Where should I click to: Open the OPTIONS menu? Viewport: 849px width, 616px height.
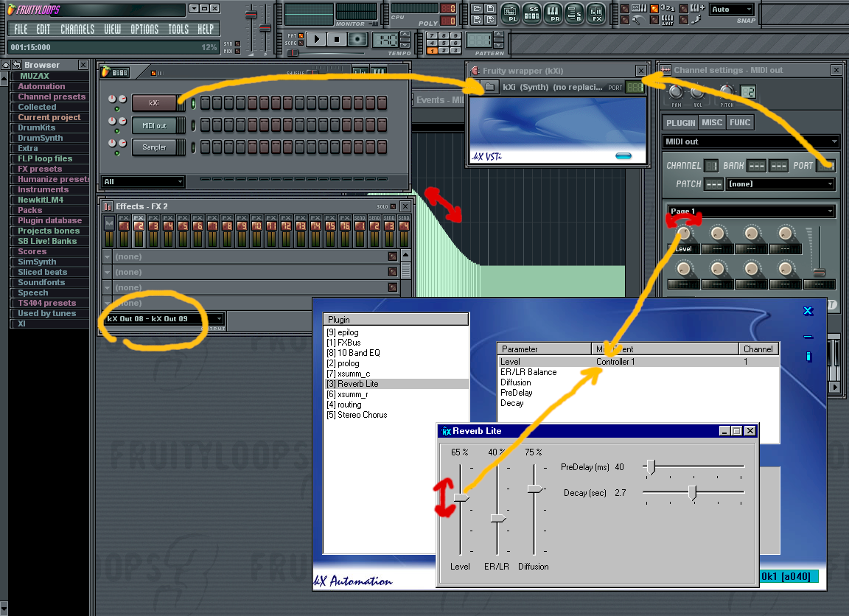[x=144, y=29]
